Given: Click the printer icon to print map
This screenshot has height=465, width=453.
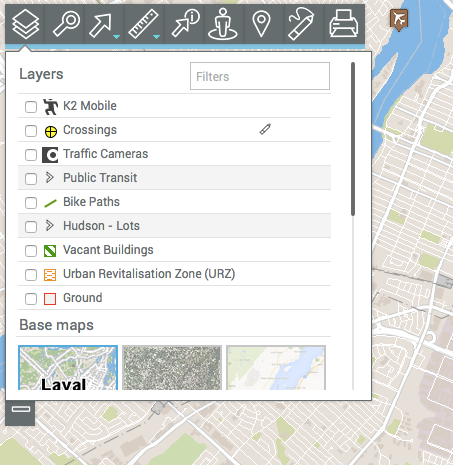Looking at the screenshot, I should coord(344,23).
